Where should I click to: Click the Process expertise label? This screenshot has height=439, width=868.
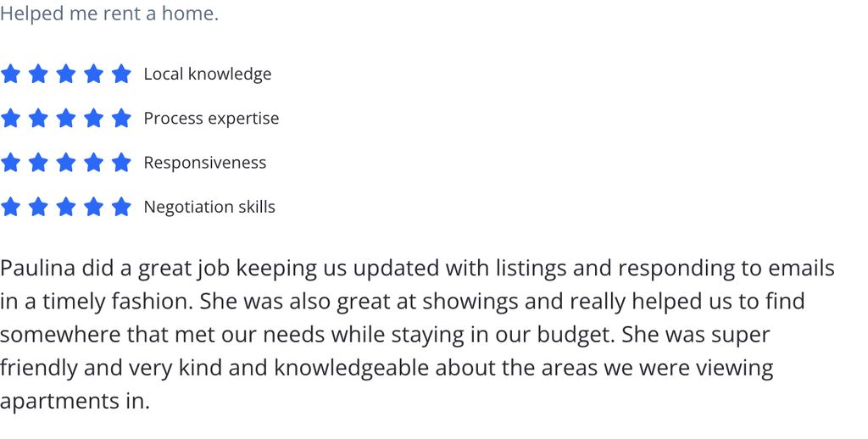point(211,119)
